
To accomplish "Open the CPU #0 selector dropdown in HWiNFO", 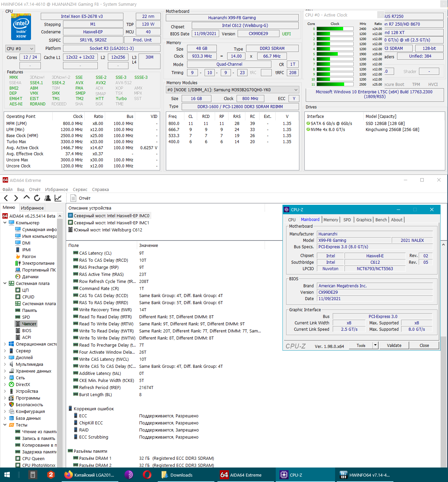I will pos(20,49).
